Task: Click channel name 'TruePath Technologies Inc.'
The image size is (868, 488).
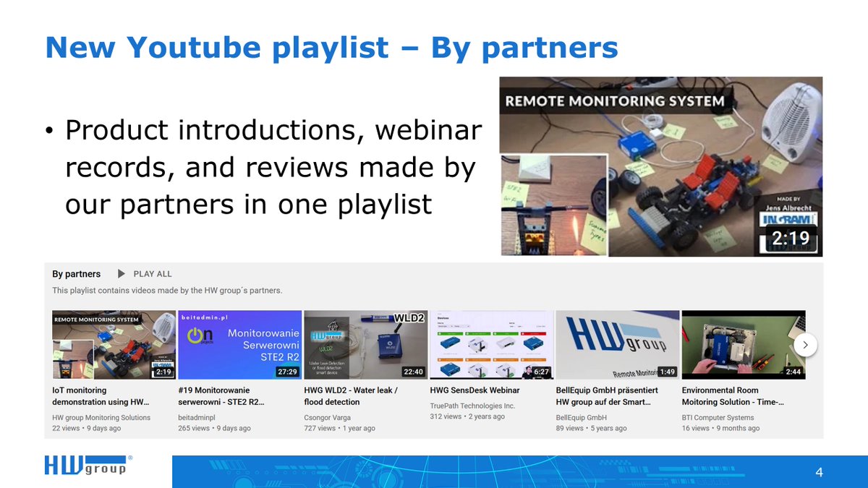Action: 472,406
